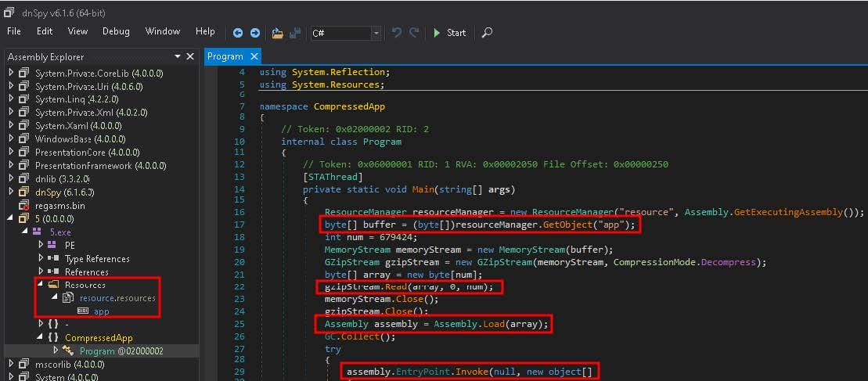Viewport: 868px width, 381px height.
Task: Click ResourceManager type in line 16
Action: 366,212
